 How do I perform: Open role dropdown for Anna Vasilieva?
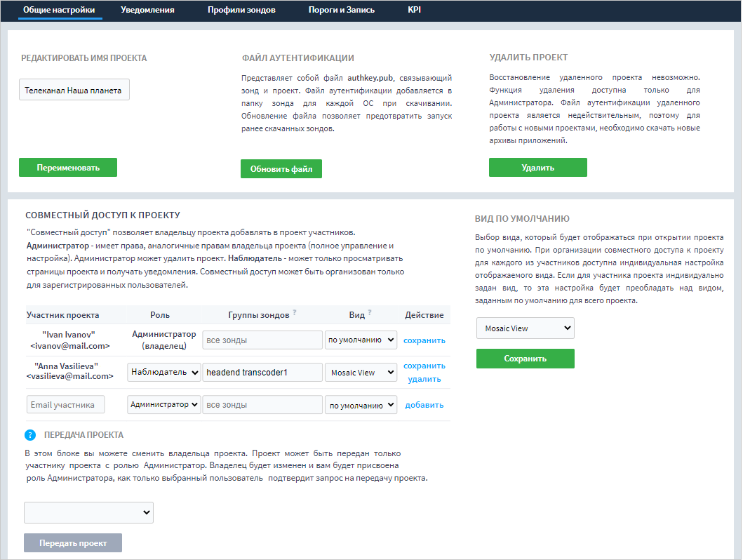pos(164,372)
